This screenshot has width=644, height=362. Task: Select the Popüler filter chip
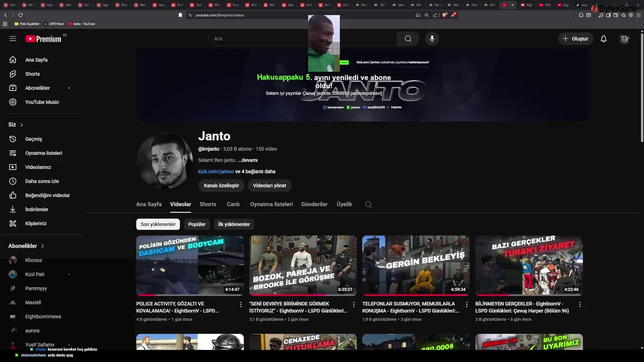click(x=197, y=224)
